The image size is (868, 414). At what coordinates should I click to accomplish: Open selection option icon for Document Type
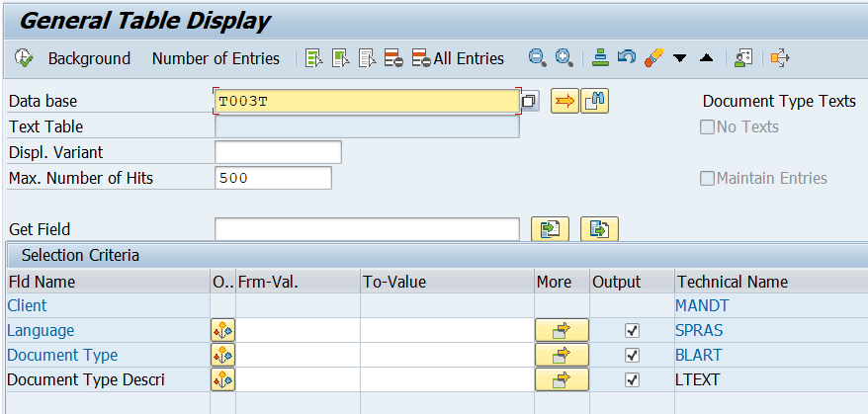click(x=222, y=355)
